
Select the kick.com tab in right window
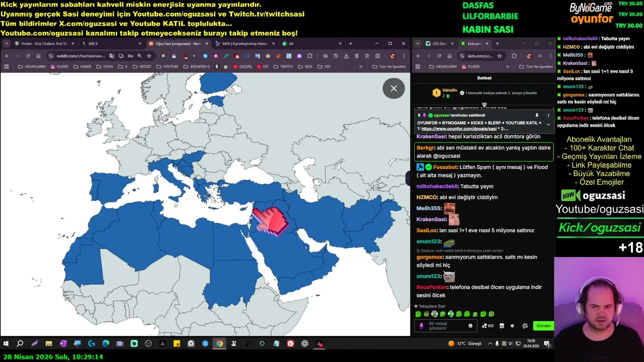[474, 44]
